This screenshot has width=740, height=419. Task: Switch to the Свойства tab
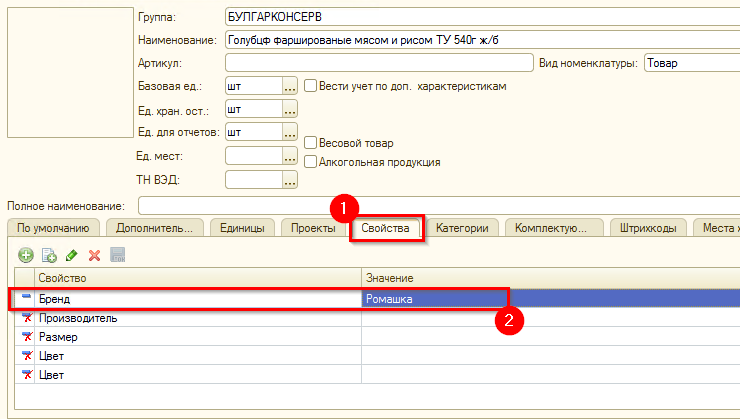tap(385, 228)
